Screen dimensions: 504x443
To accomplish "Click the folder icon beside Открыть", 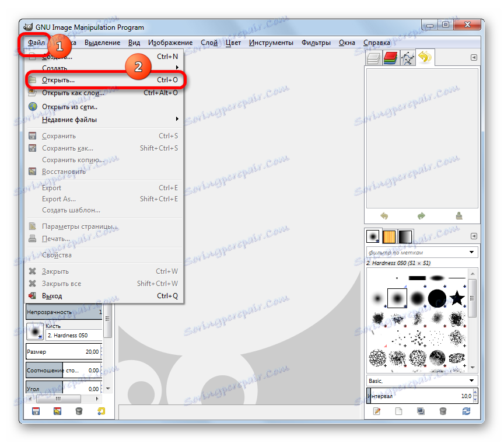I will [x=32, y=79].
